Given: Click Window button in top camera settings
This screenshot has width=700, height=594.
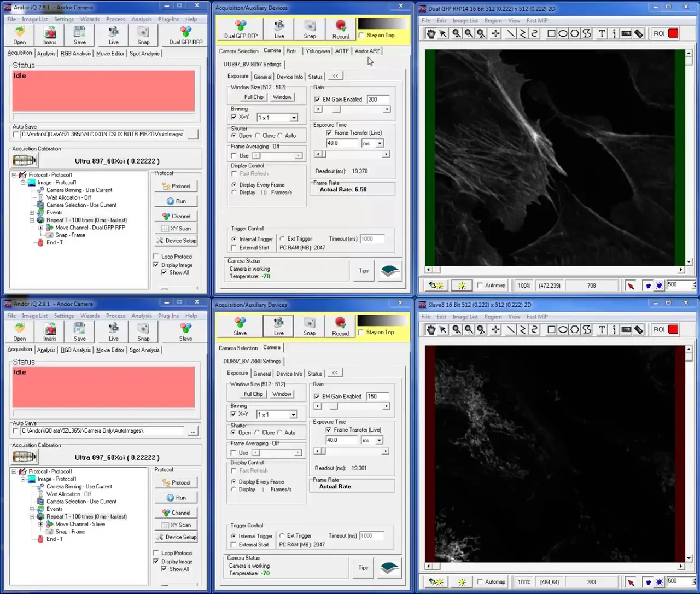Looking at the screenshot, I should point(282,97).
